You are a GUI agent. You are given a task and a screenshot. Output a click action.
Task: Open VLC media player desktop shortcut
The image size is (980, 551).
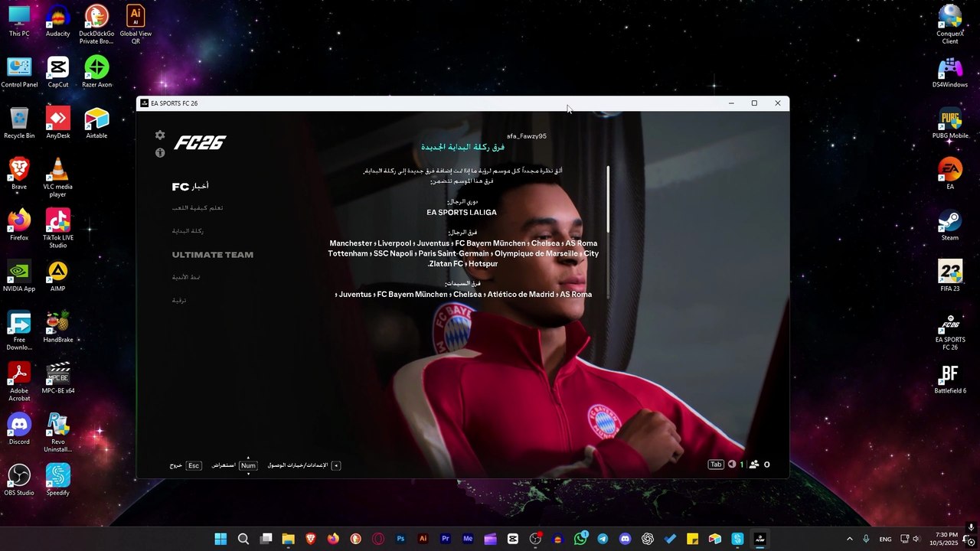tap(58, 178)
